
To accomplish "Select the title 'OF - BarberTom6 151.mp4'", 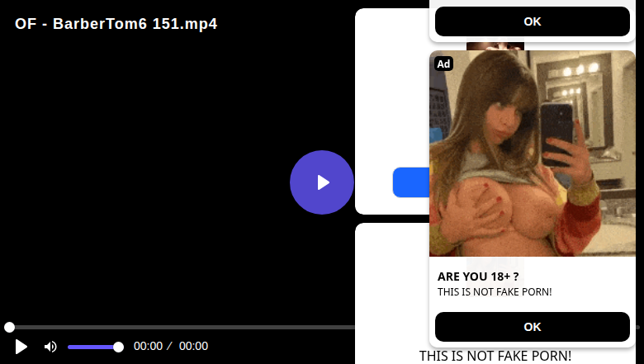I will point(116,24).
